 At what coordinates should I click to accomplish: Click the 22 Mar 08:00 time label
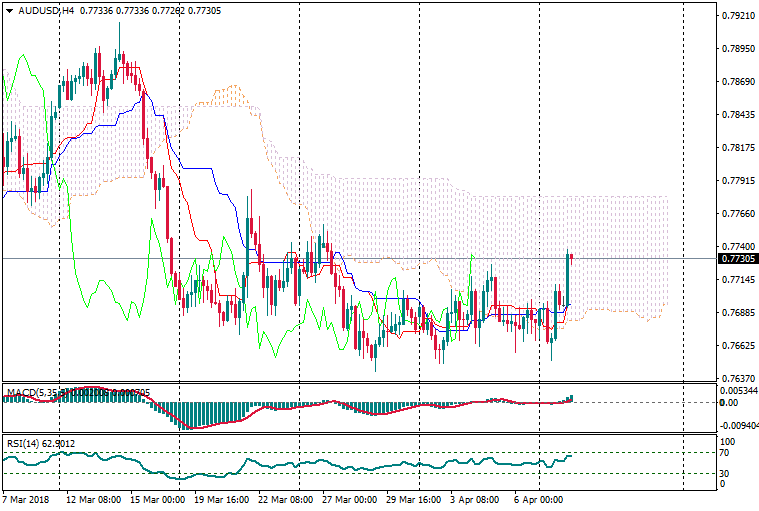pyautogui.click(x=285, y=499)
